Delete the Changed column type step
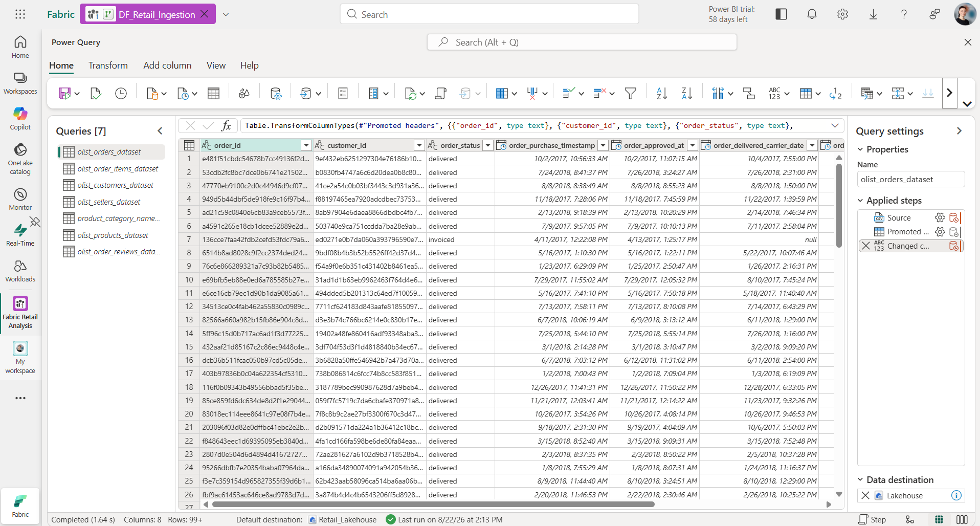Image resolution: width=980 pixels, height=526 pixels. pyautogui.click(x=865, y=246)
